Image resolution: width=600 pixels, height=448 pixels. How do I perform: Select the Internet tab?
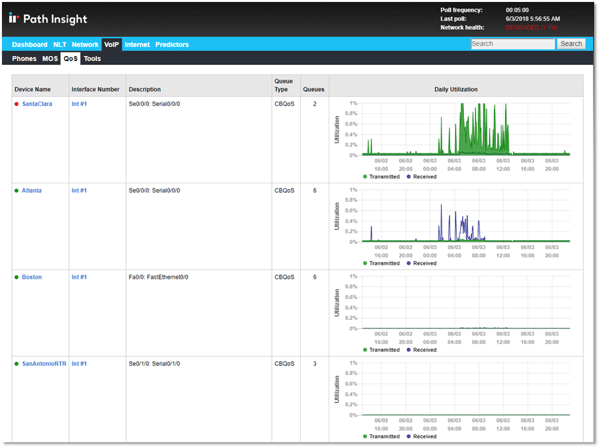pyautogui.click(x=137, y=44)
